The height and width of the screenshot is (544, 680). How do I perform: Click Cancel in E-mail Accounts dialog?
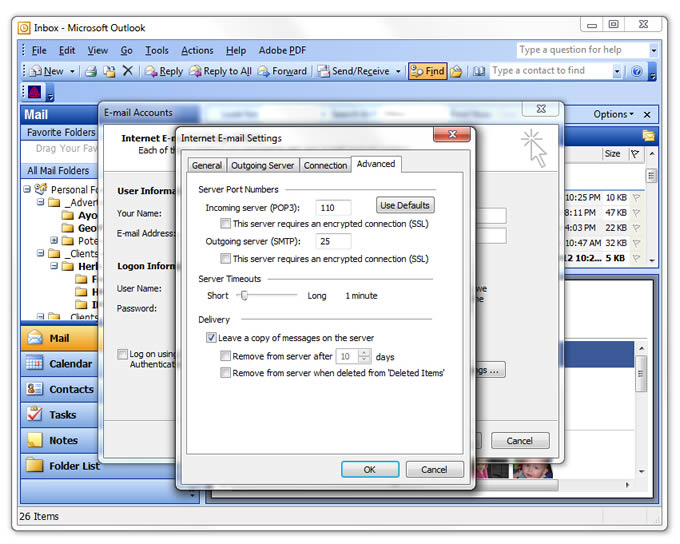520,441
